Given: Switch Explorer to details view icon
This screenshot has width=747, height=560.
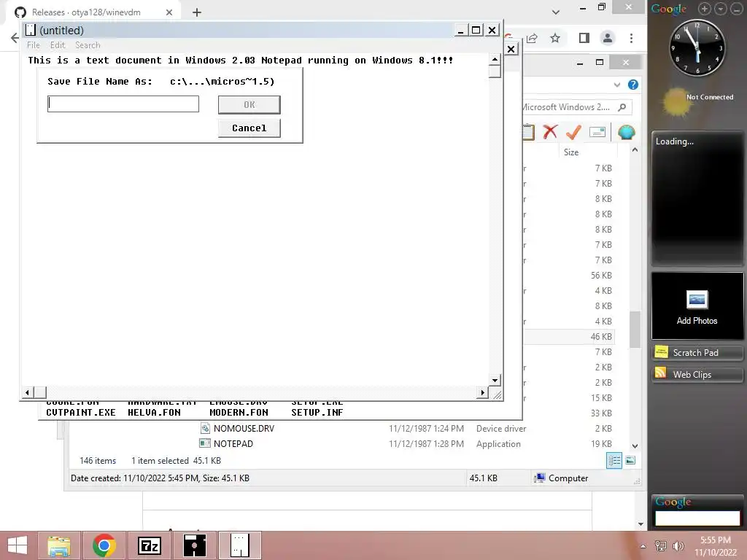Looking at the screenshot, I should point(614,460).
